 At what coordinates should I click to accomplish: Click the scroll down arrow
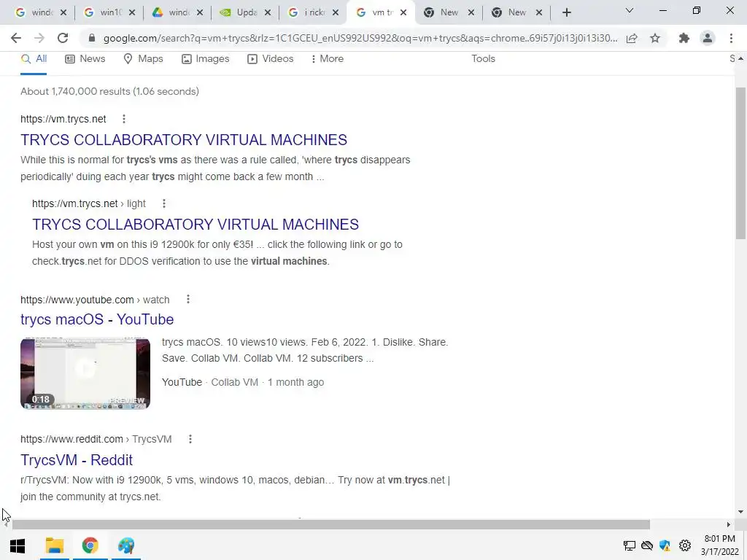[740, 512]
